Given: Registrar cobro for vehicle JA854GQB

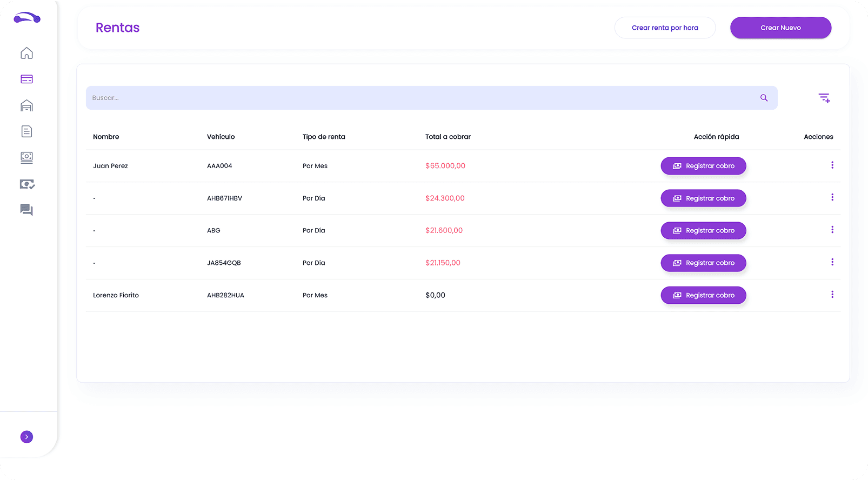Looking at the screenshot, I should click(x=703, y=263).
